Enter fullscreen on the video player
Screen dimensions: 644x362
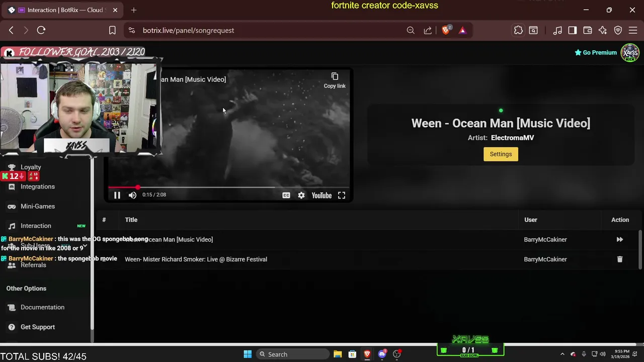342,195
